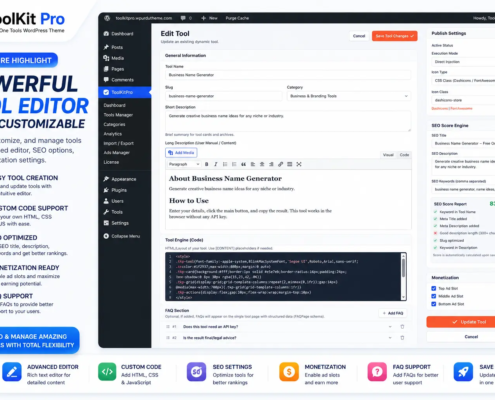Screen dimensions: 495x400
Task: Click the Tool Engine code scrollbar
Action: pyautogui.click(x=403, y=268)
